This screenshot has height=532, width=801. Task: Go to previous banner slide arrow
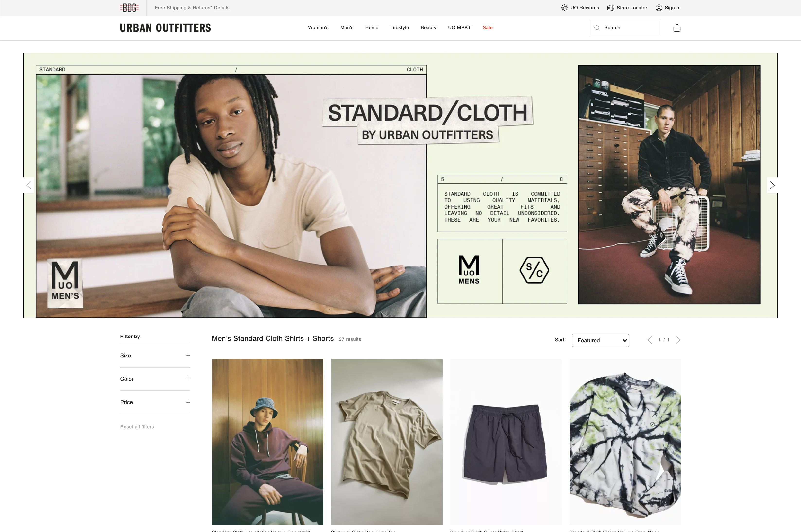point(29,185)
